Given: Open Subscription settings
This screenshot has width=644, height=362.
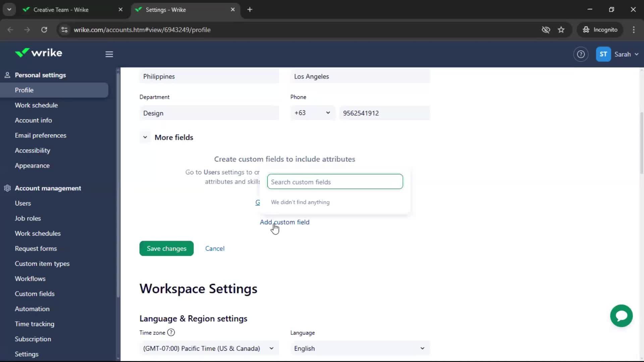Looking at the screenshot, I should pyautogui.click(x=33, y=339).
